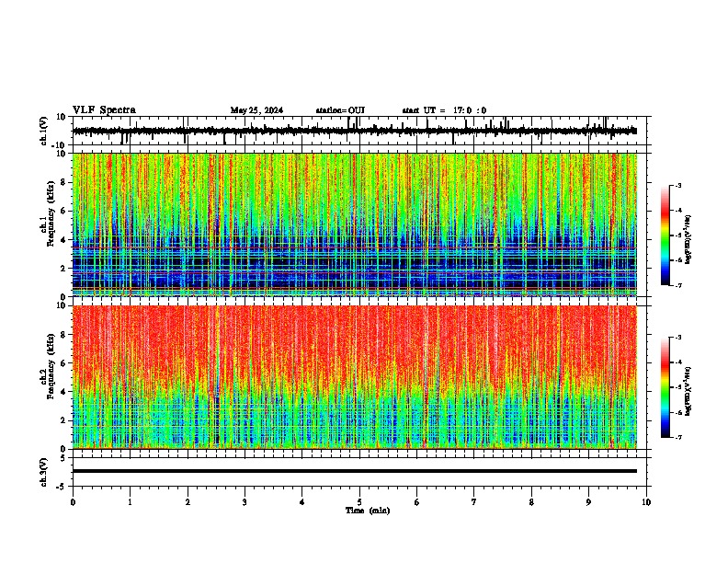Screen dimensions: 728x563
Task: Click the date 'May 25, 2024'
Action: point(256,110)
